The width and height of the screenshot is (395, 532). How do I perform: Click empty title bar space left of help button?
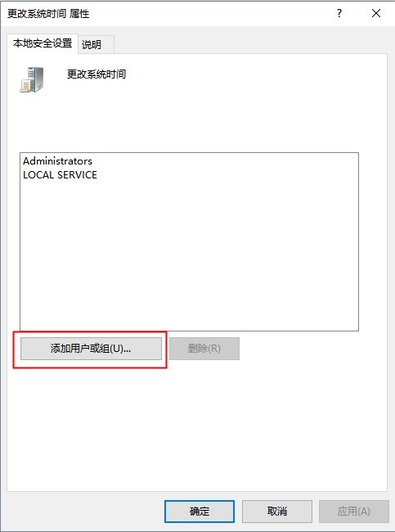pyautogui.click(x=209, y=14)
